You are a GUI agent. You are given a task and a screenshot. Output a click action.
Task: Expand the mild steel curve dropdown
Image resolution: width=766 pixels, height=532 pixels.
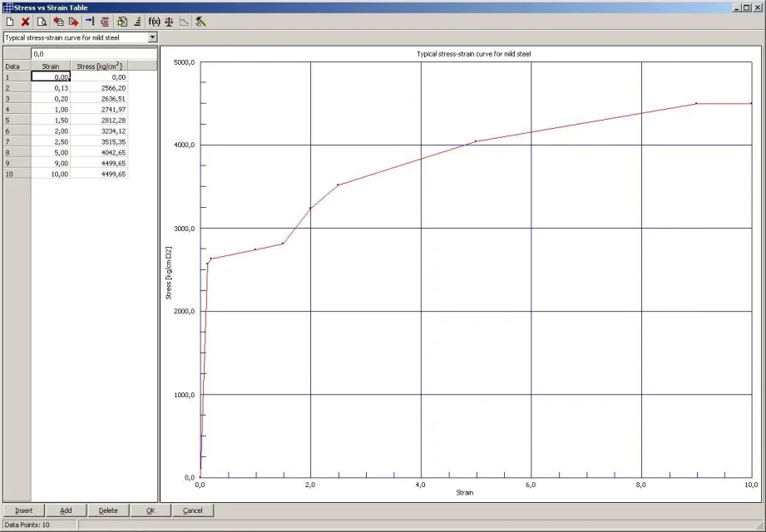152,37
